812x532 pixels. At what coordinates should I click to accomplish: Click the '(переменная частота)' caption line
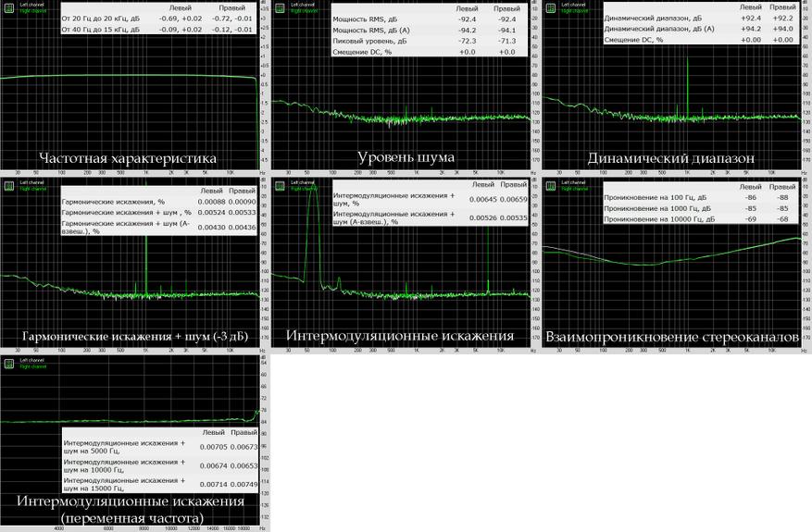[132, 518]
